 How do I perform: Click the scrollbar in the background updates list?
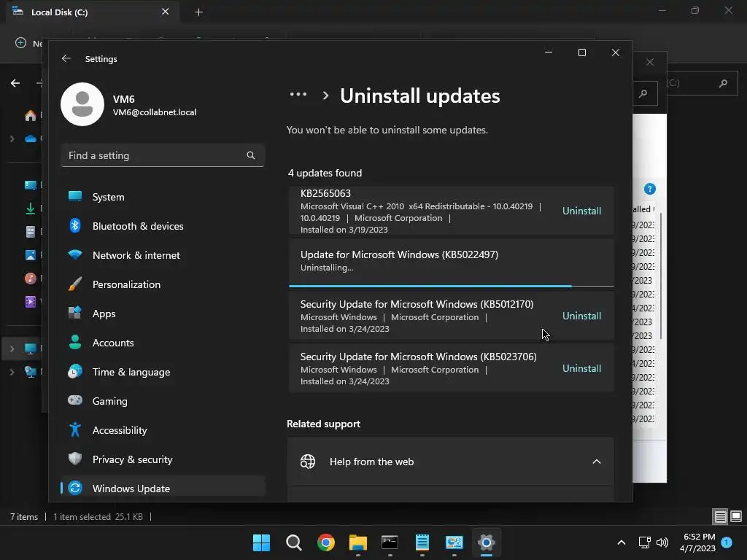(661, 276)
